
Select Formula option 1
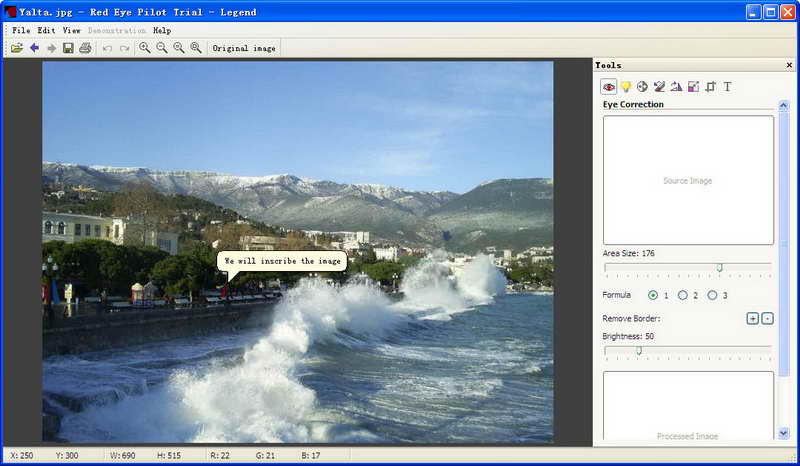[x=653, y=295]
